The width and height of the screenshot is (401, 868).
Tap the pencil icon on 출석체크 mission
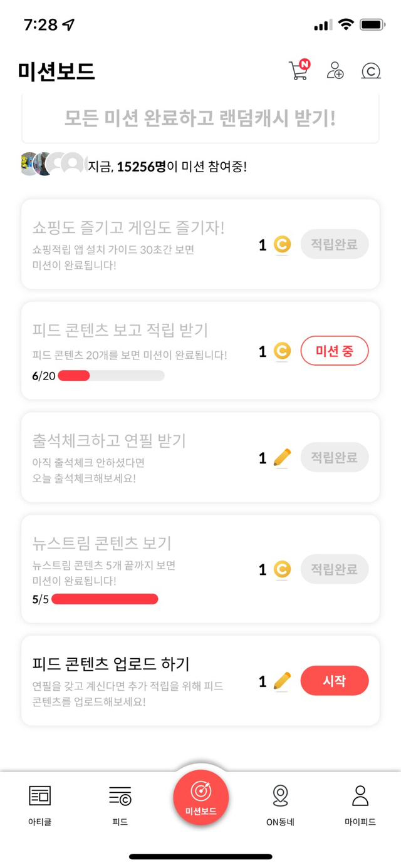click(283, 458)
